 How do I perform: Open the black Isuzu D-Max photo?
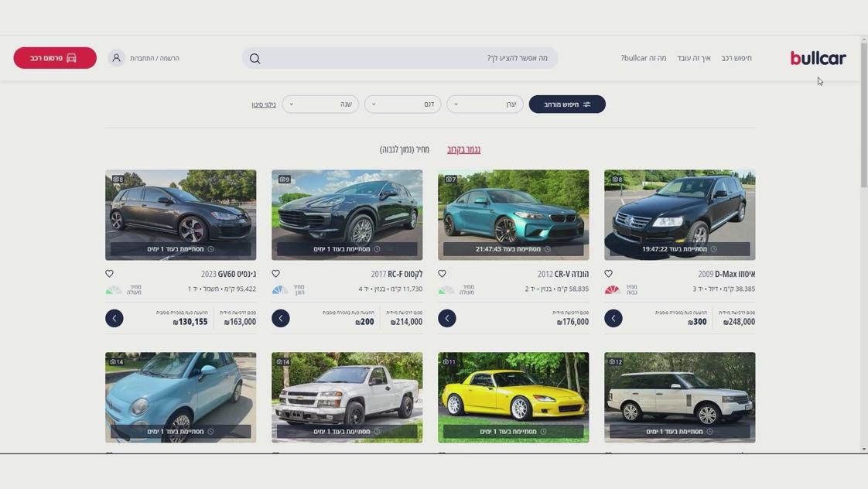680,215
